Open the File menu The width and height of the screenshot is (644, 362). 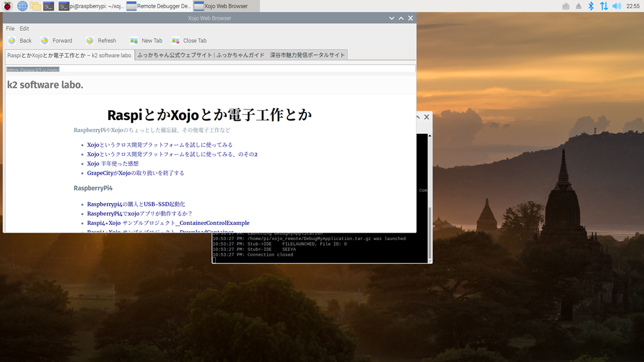click(x=10, y=28)
